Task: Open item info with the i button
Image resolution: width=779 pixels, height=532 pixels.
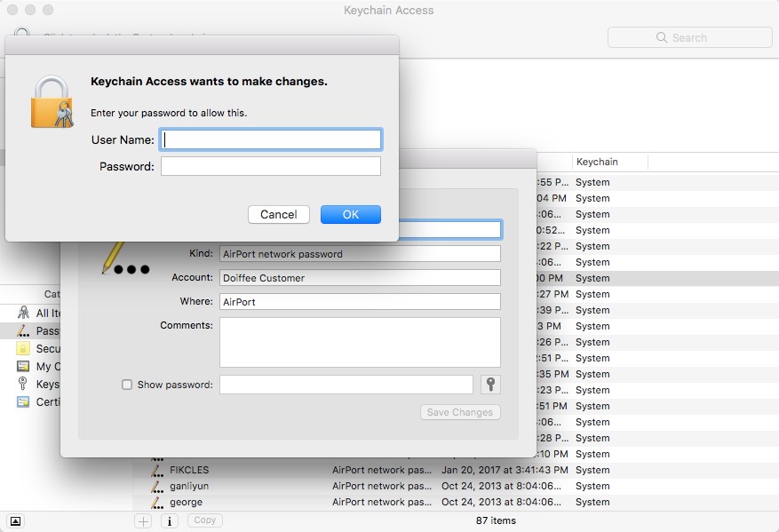Action: click(169, 520)
